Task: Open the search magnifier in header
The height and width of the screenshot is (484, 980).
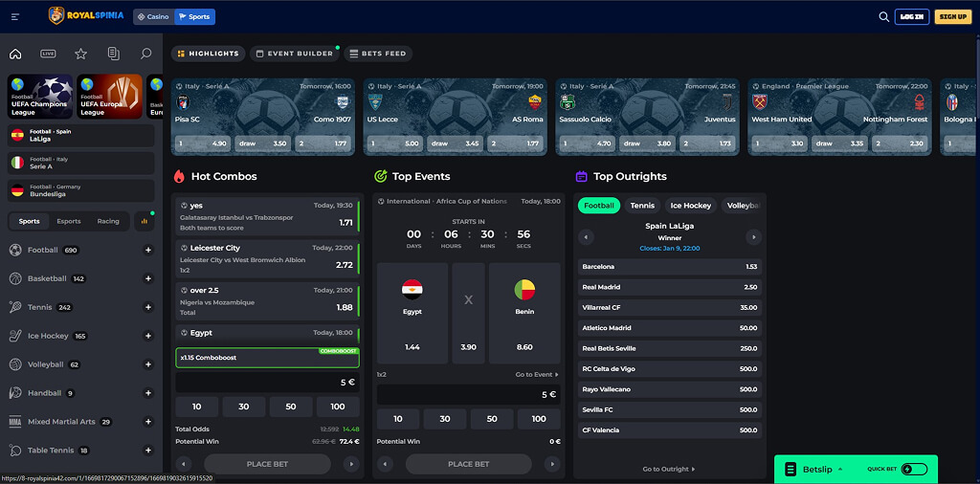Action: point(883,17)
